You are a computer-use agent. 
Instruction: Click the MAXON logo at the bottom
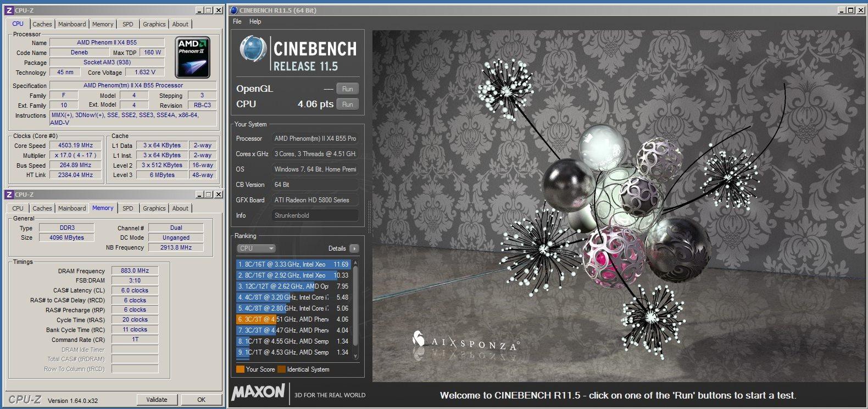click(x=258, y=392)
